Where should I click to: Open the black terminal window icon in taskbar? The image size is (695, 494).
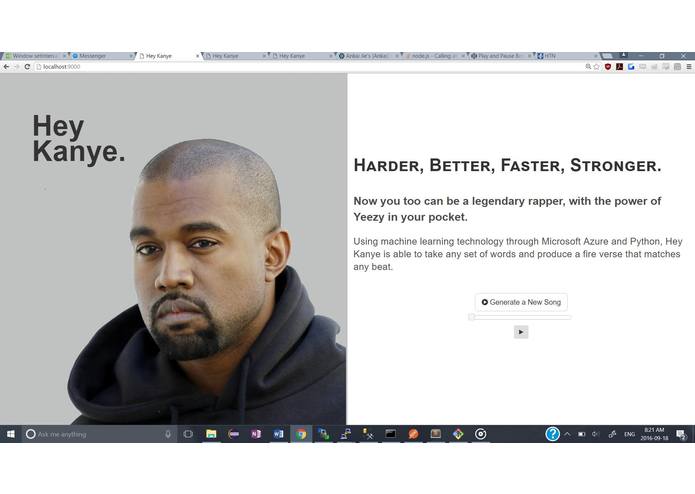click(x=390, y=434)
